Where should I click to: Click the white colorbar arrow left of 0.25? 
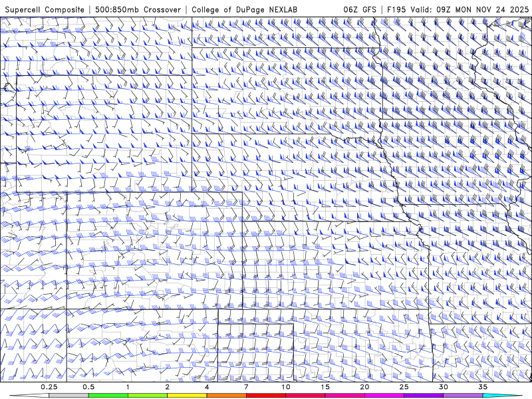(x=29, y=396)
